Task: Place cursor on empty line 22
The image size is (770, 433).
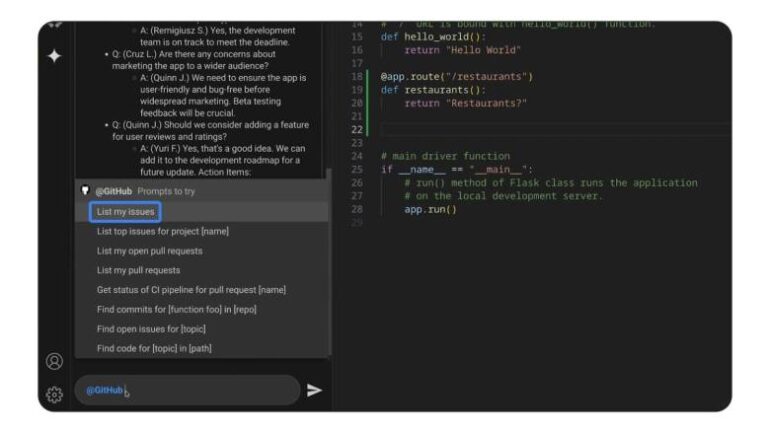Action: tap(500, 130)
